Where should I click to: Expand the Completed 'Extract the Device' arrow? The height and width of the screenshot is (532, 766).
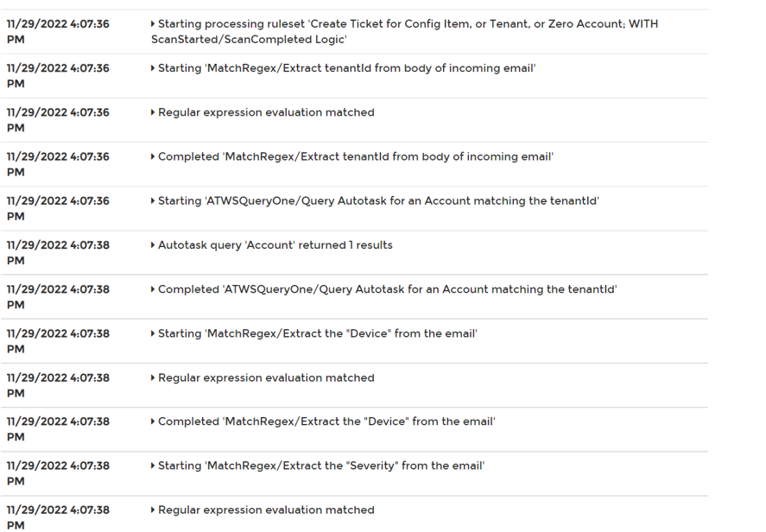coord(154,421)
